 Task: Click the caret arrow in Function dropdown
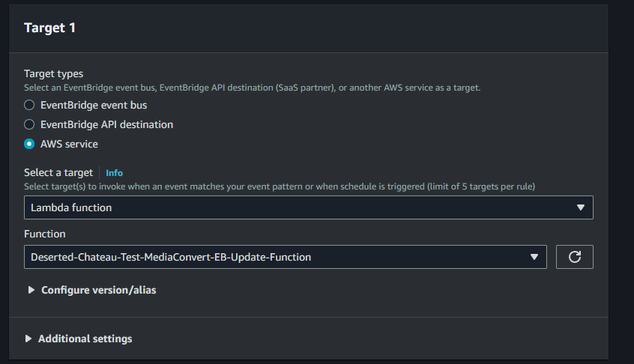(534, 257)
